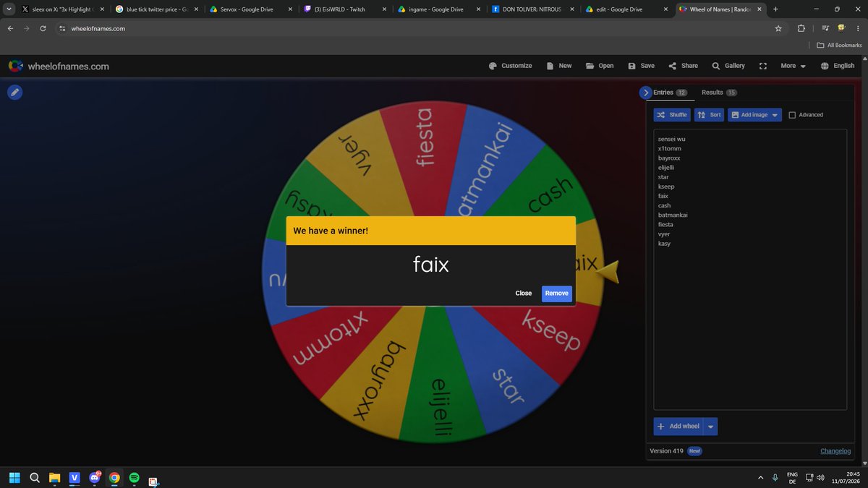Change language via English globe button

click(x=838, y=66)
